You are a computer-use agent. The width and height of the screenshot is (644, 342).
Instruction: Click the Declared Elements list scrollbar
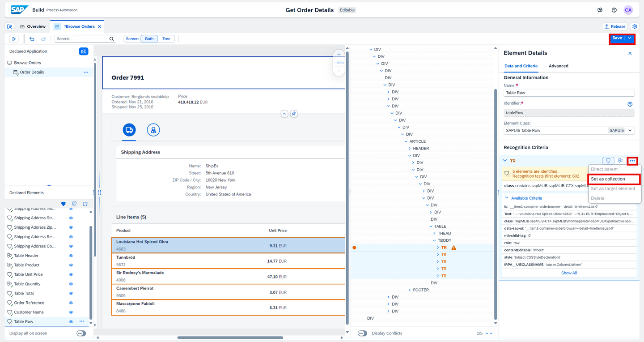[90, 272]
